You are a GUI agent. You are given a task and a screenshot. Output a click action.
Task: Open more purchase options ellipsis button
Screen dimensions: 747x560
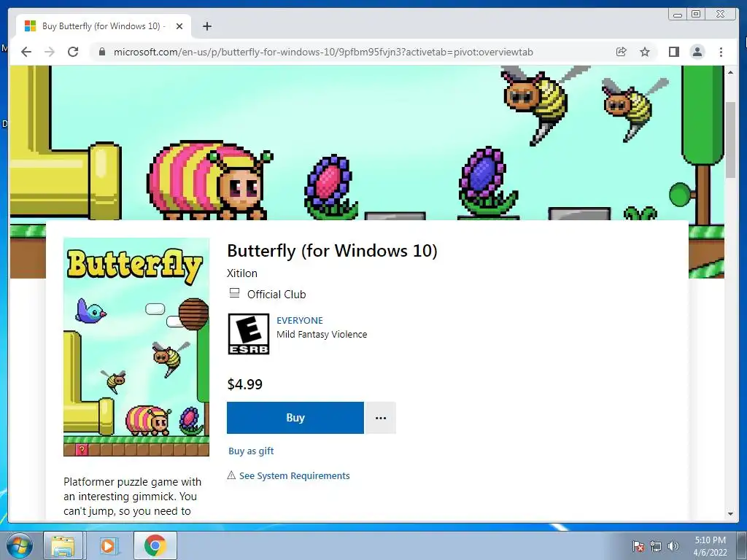click(381, 418)
